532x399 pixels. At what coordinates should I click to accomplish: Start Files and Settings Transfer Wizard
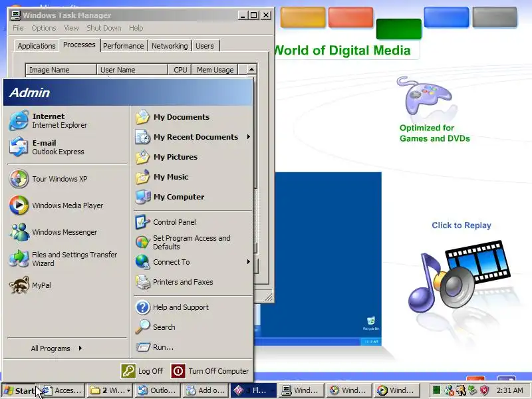point(67,259)
